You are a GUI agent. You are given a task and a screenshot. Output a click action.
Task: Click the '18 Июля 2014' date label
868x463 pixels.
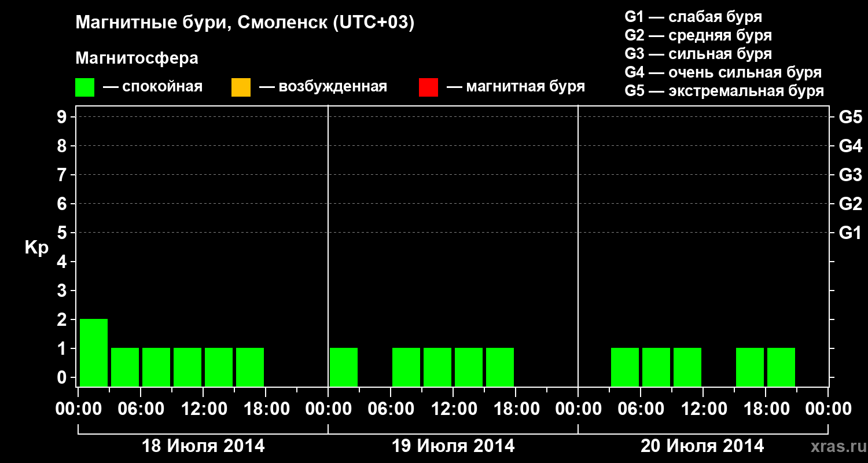click(203, 446)
